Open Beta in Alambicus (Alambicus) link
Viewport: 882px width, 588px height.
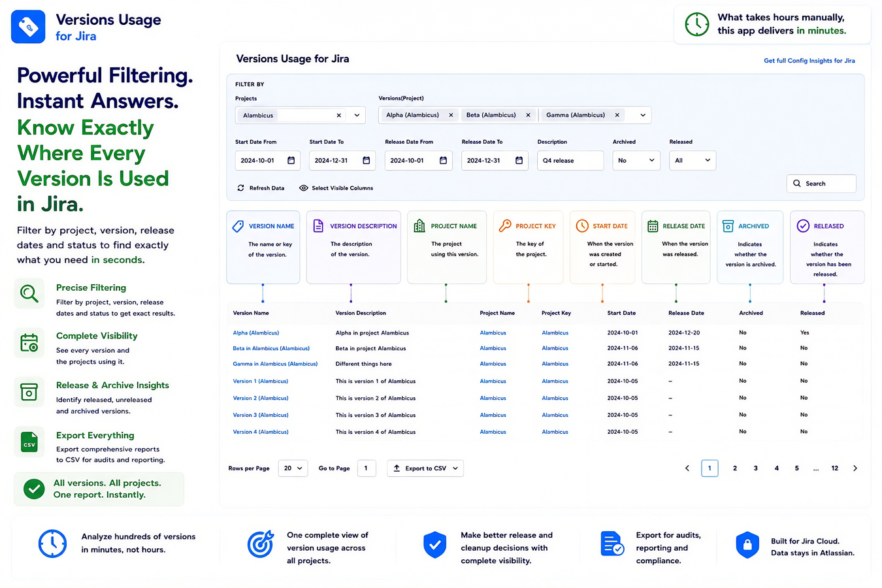point(271,349)
